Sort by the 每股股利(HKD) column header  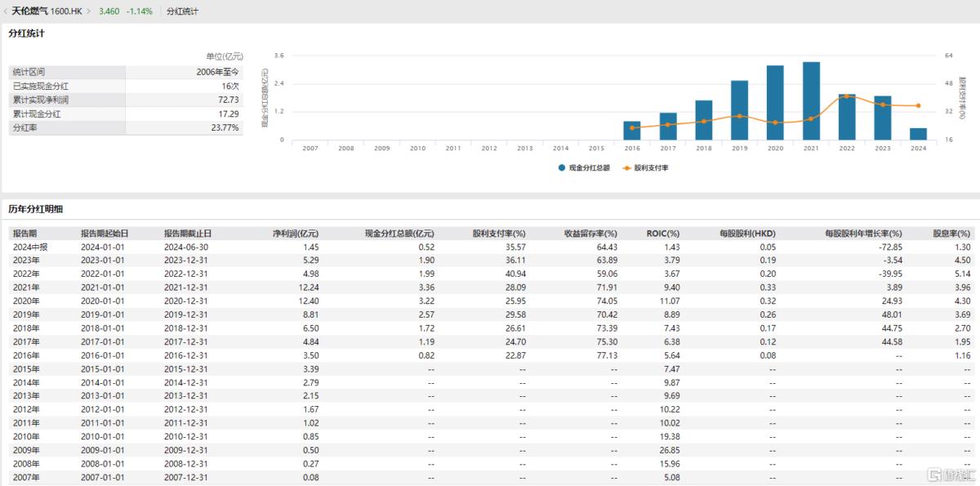pos(748,233)
